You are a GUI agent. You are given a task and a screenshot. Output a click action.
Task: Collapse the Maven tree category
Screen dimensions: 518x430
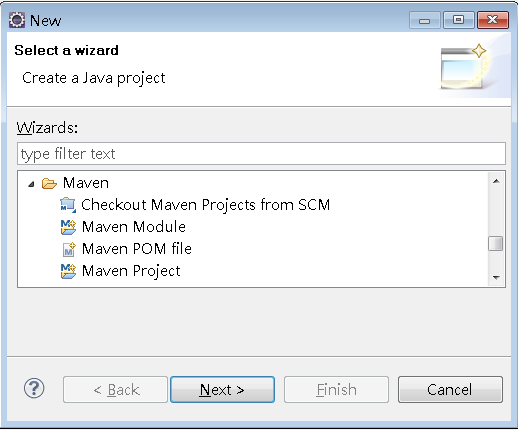(31, 184)
